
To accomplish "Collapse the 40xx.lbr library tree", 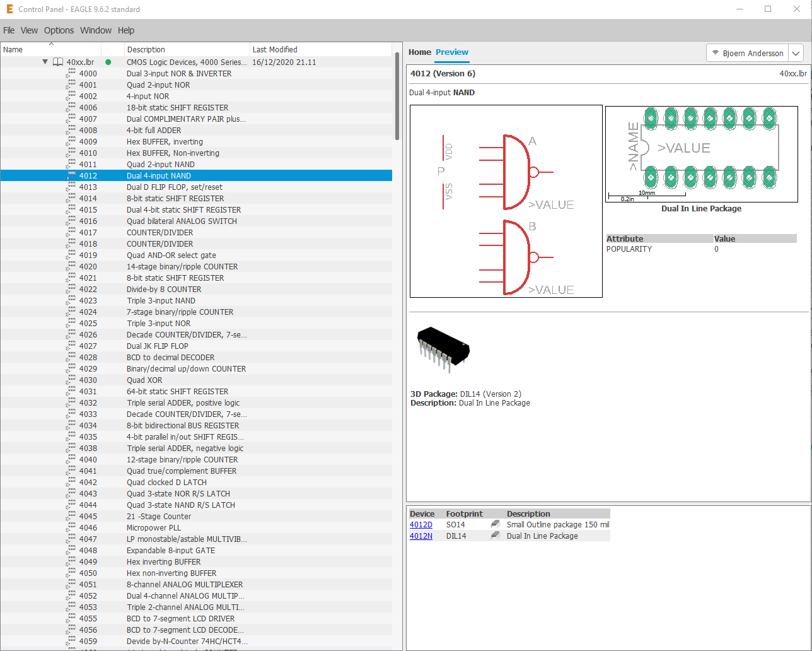I will click(x=45, y=62).
